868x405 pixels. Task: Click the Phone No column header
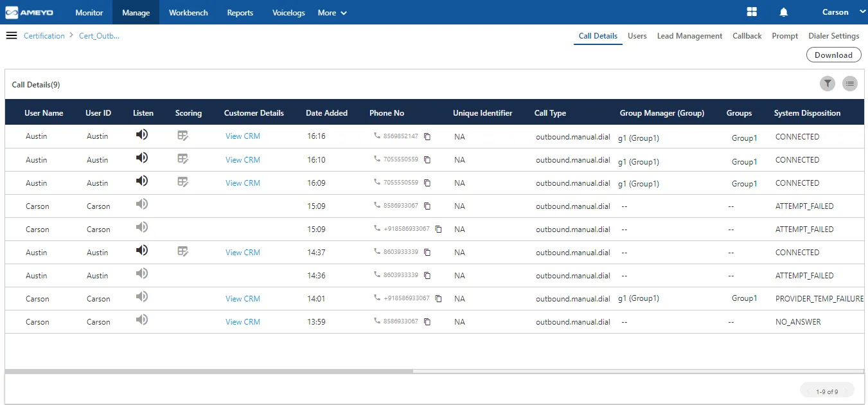[x=387, y=113]
